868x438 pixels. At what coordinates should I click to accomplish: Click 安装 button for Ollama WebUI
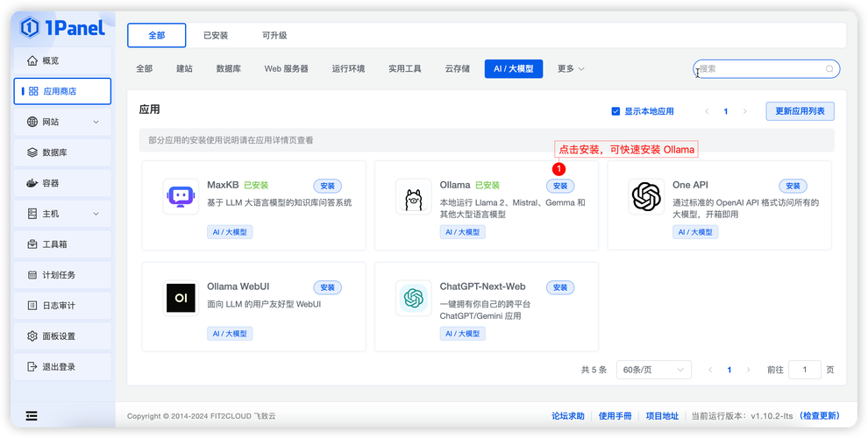328,287
